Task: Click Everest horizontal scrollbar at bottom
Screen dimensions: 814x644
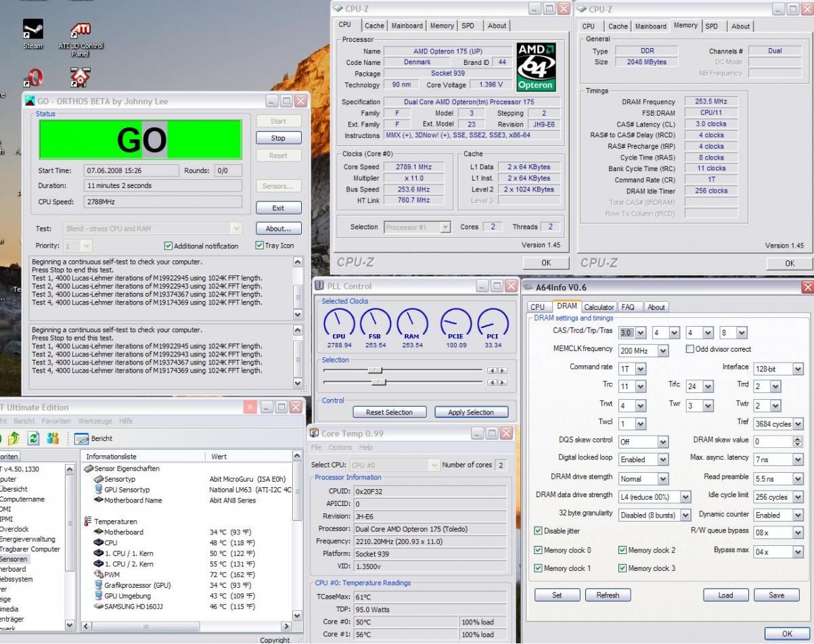Action: coord(187,627)
